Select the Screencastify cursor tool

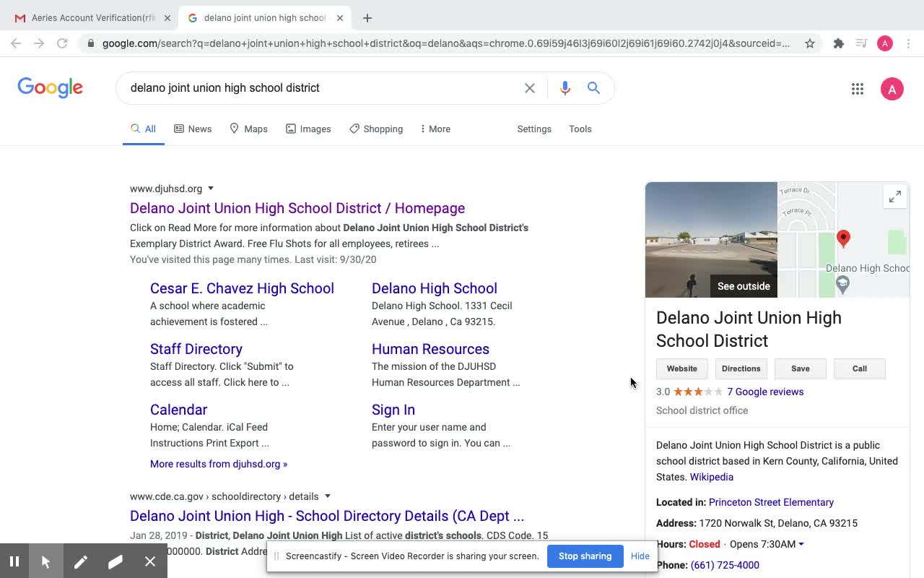pos(45,561)
